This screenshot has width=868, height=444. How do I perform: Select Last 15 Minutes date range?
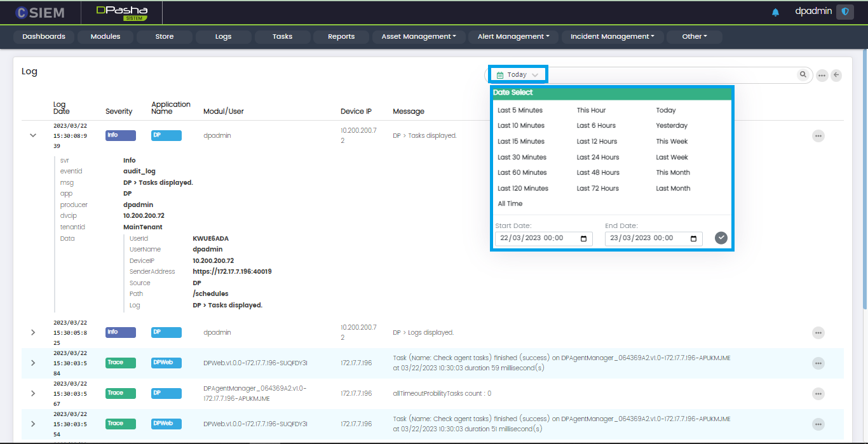(521, 142)
